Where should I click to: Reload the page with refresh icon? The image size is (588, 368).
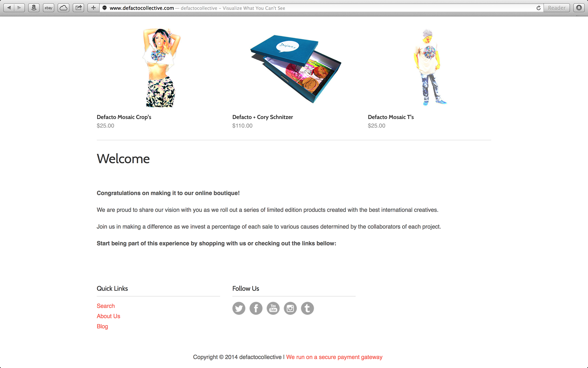pyautogui.click(x=538, y=8)
